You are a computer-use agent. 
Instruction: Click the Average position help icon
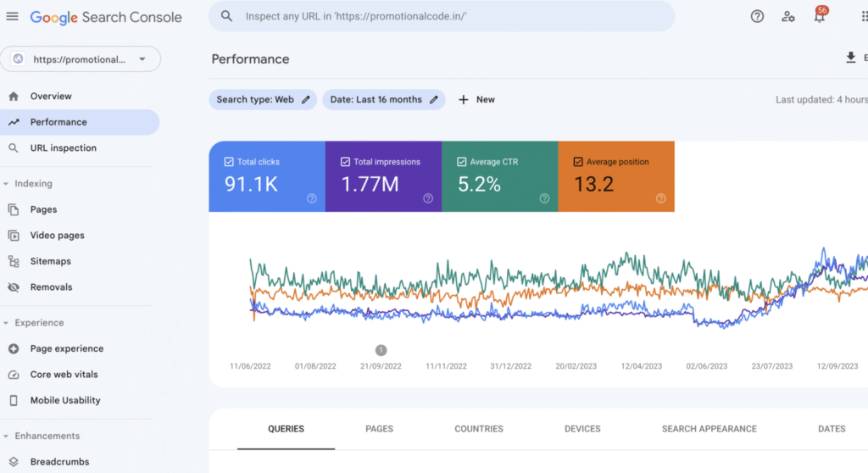(660, 198)
